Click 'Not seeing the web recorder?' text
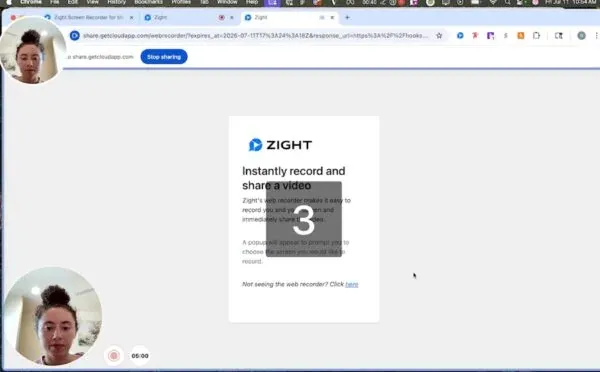Screen dimensions: 600x372 (x=285, y=284)
